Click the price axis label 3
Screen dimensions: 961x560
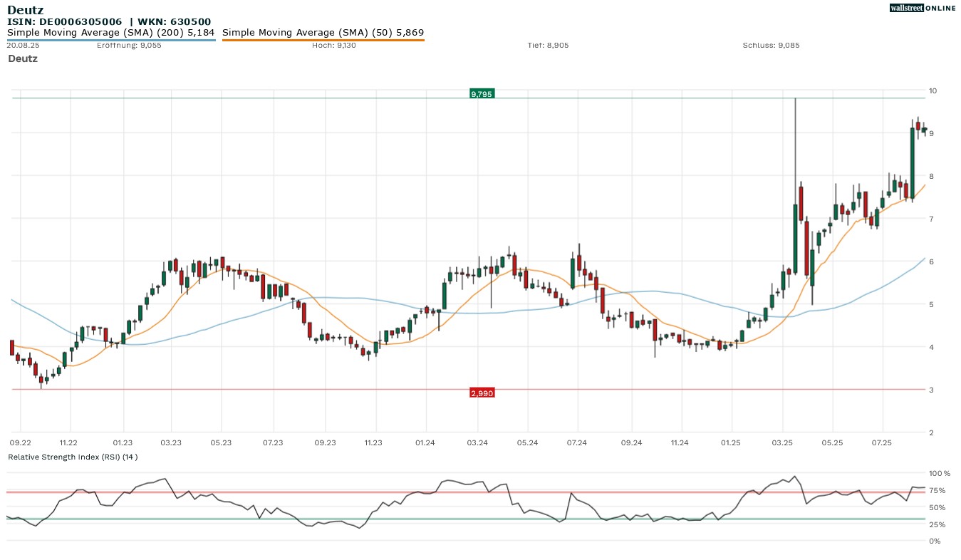[930, 390]
